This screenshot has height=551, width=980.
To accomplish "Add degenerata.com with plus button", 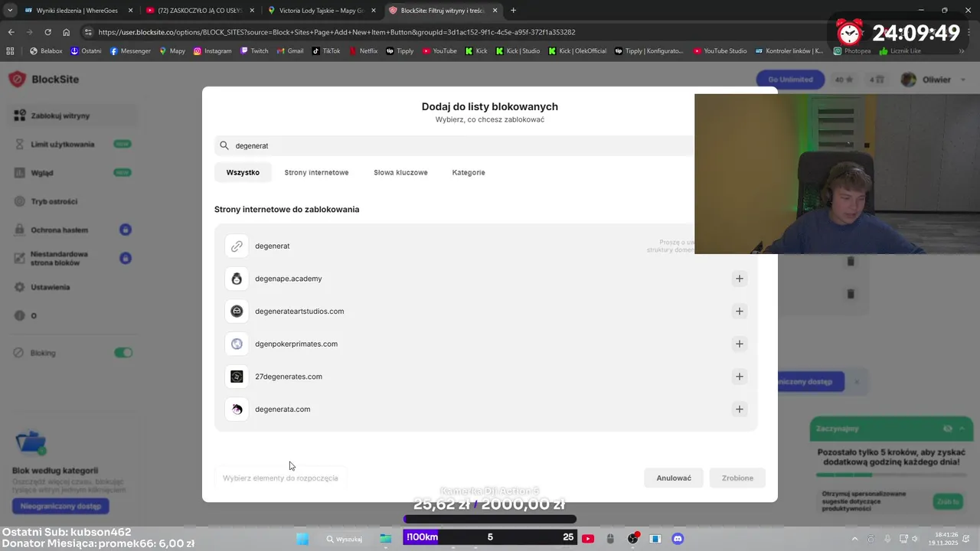I will pos(740,409).
